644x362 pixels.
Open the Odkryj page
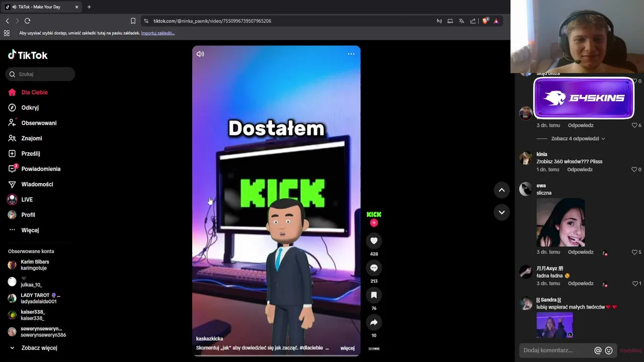tap(30, 108)
